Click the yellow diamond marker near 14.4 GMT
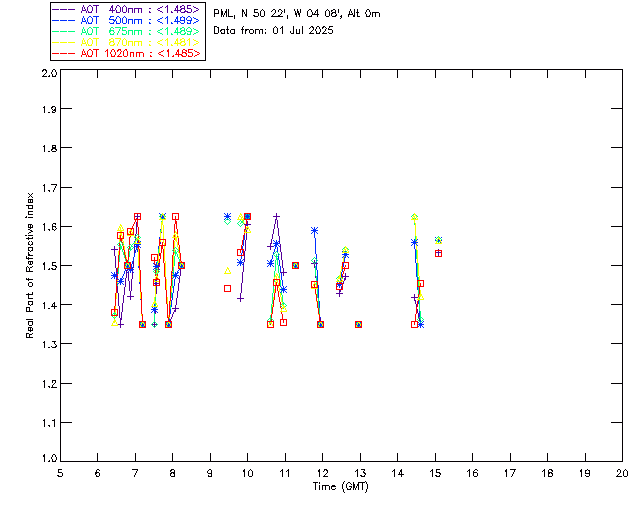Screen dimensions: 640x512 [414, 217]
